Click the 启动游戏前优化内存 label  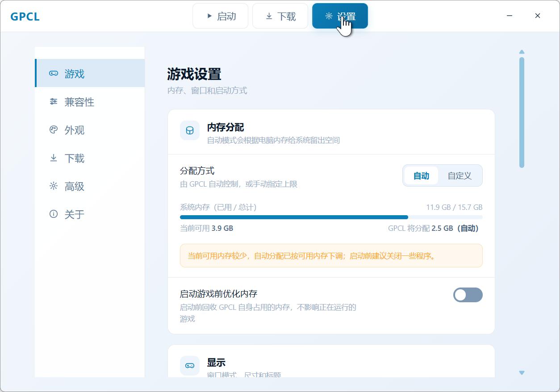pyautogui.click(x=219, y=294)
